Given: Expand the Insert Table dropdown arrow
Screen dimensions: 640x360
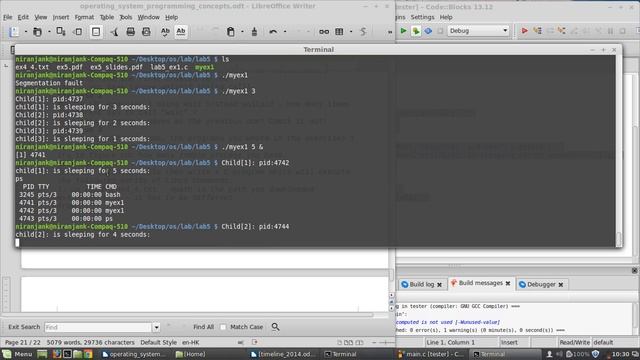Looking at the screenshot, I should [x=351, y=31].
